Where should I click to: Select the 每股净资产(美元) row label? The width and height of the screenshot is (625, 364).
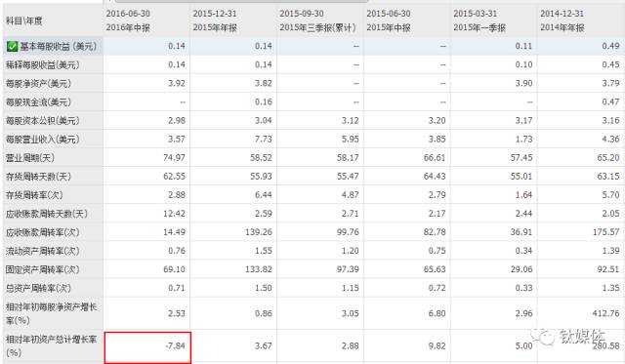(38, 84)
